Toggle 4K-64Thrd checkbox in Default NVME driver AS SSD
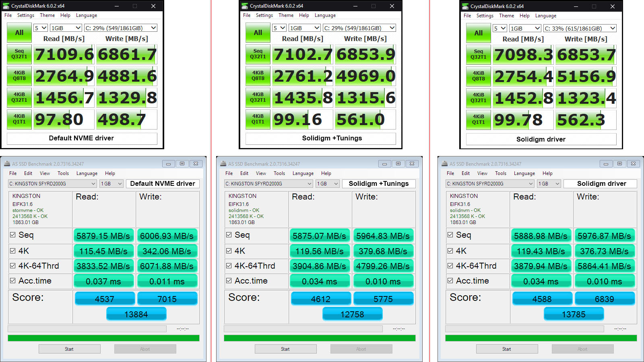 13,266
